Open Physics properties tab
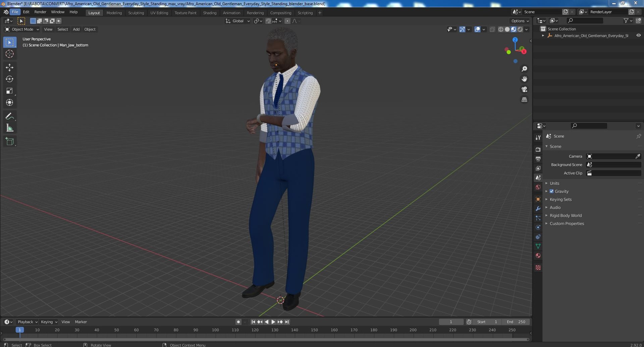The width and height of the screenshot is (644, 347). (x=538, y=227)
